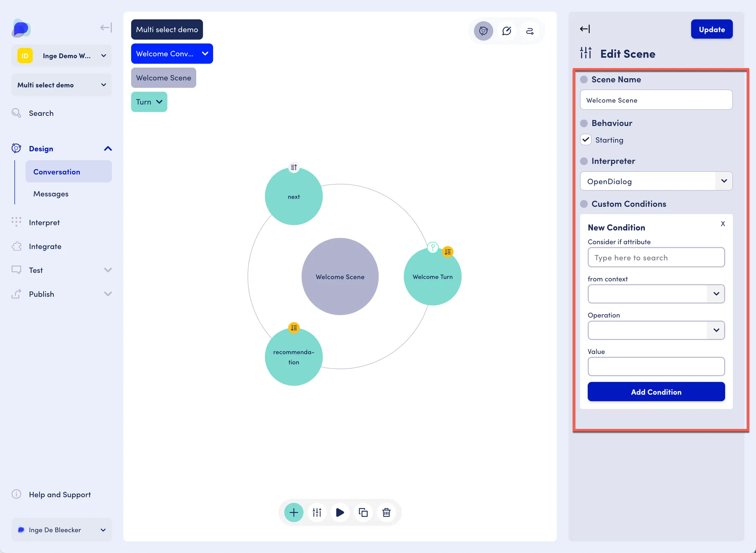Click the Scene Name input field

[656, 100]
